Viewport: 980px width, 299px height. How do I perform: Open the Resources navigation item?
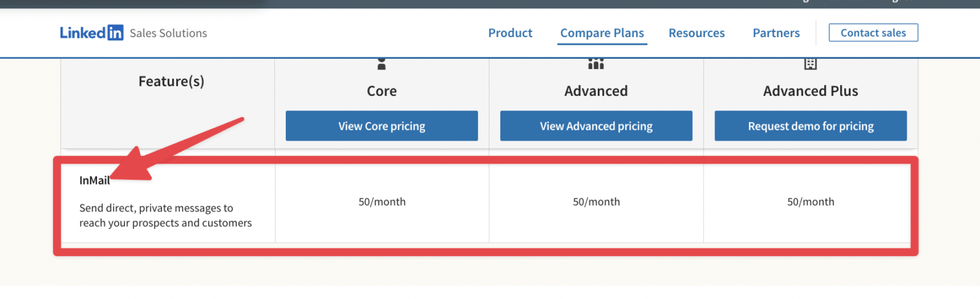click(x=696, y=33)
